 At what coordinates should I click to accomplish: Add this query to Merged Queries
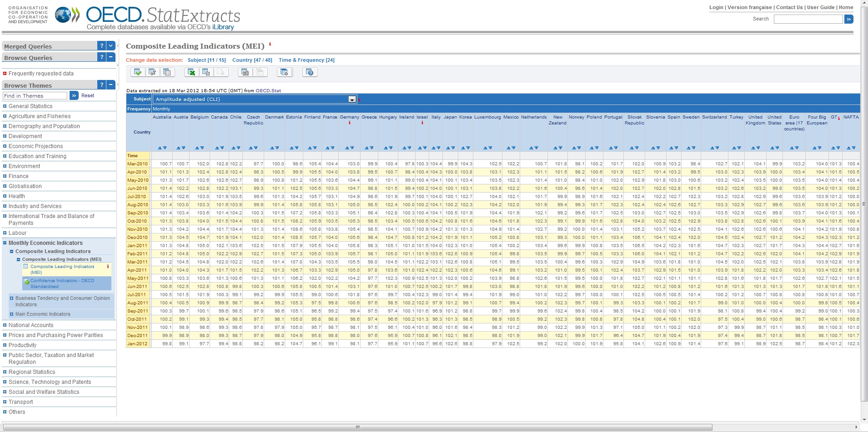(x=285, y=72)
